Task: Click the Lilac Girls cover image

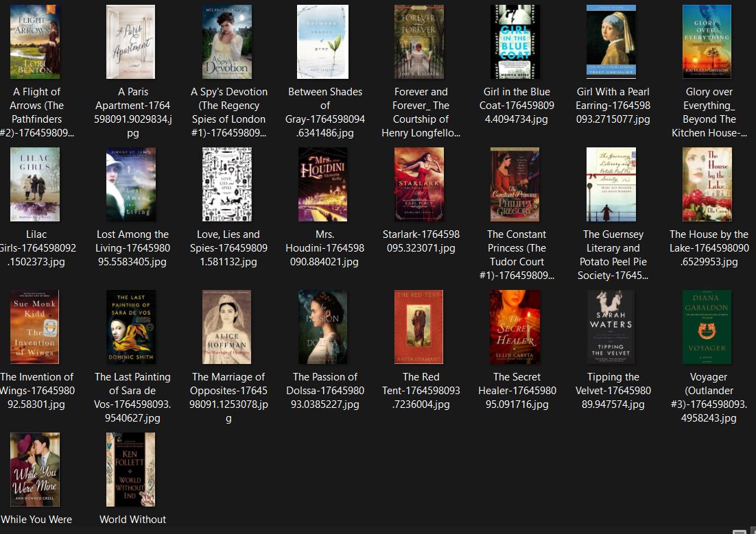Action: [x=35, y=184]
